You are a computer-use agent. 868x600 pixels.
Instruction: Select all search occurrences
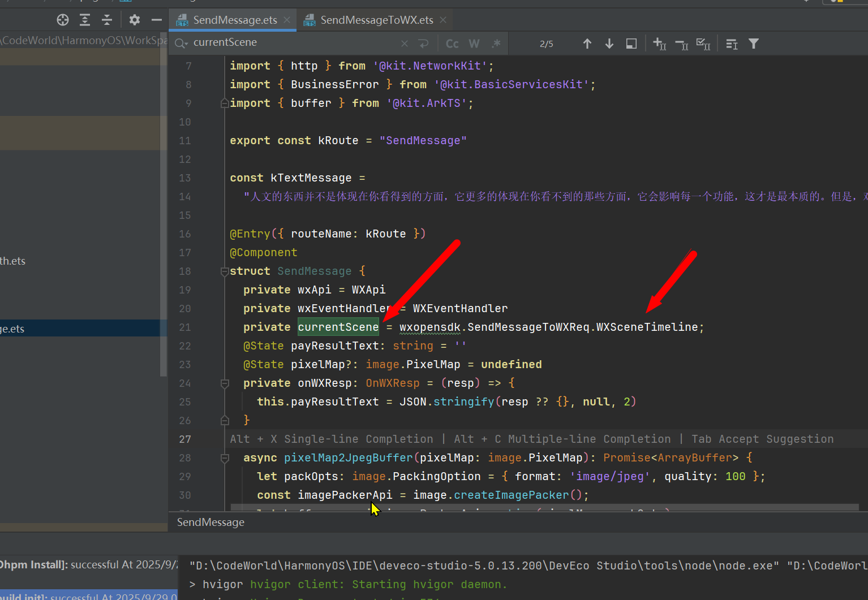[703, 44]
